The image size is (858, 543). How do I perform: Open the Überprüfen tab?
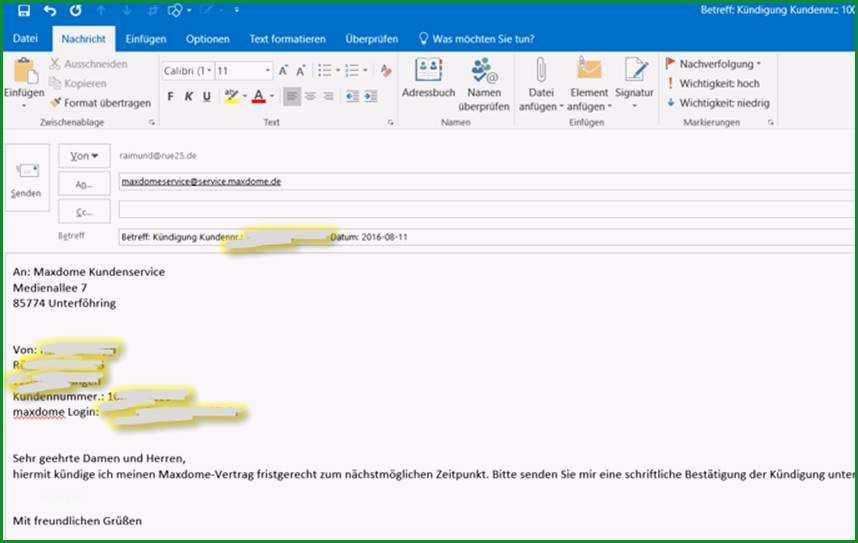(372, 39)
